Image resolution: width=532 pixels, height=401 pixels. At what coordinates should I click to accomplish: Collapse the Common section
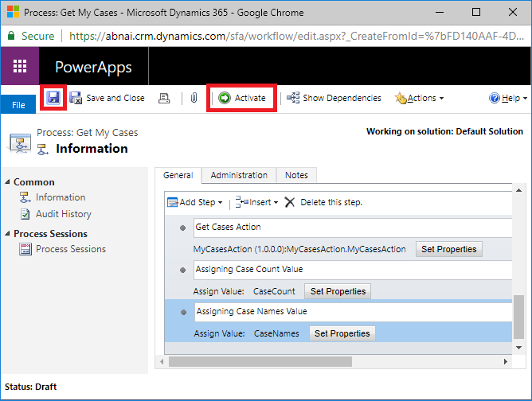(x=7, y=182)
